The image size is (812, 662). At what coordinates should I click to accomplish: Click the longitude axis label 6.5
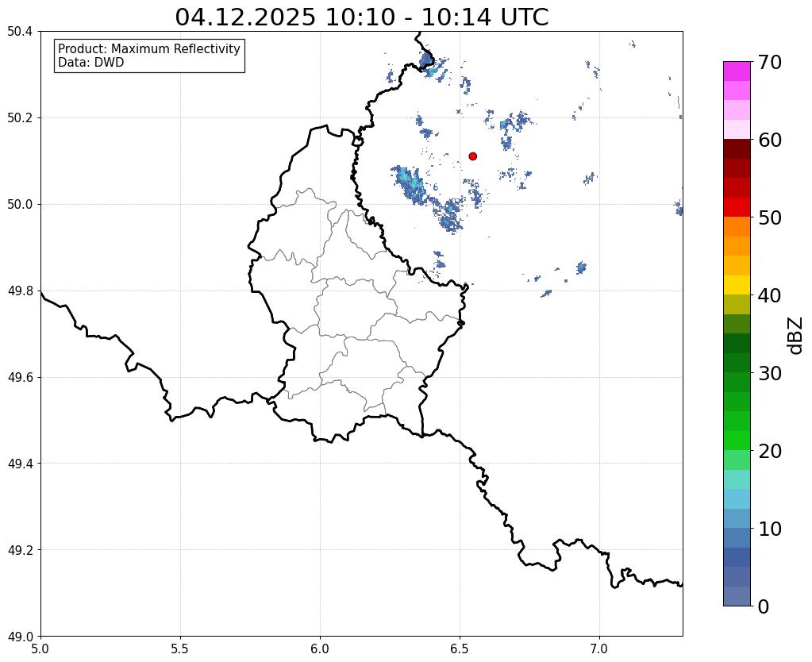(460, 649)
